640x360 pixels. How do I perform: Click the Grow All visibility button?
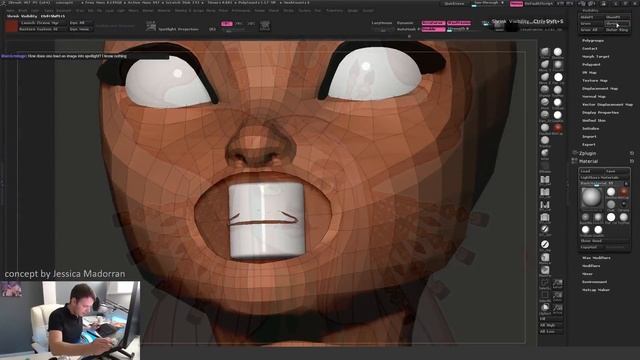click(x=591, y=30)
